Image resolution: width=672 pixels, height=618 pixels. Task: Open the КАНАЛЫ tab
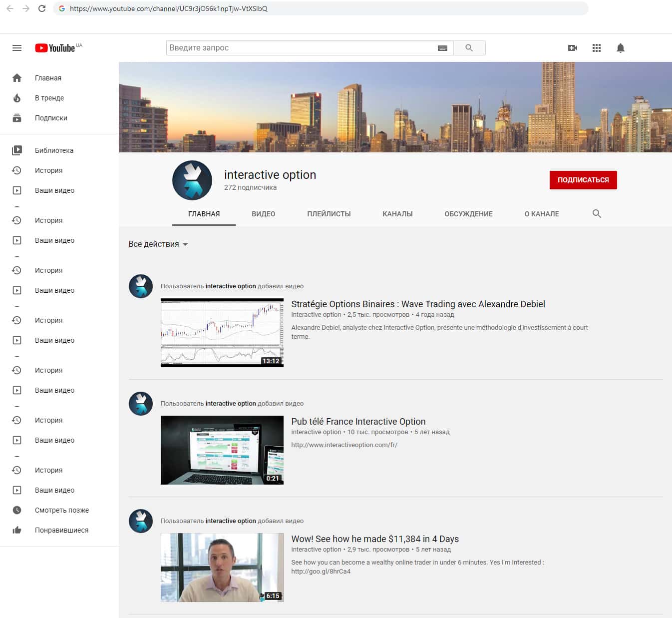tap(397, 214)
